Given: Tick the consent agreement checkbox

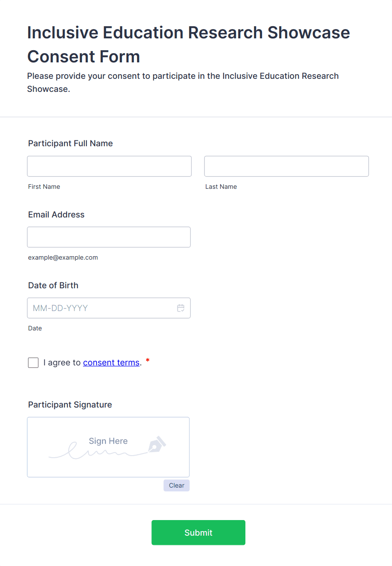Looking at the screenshot, I should (33, 362).
